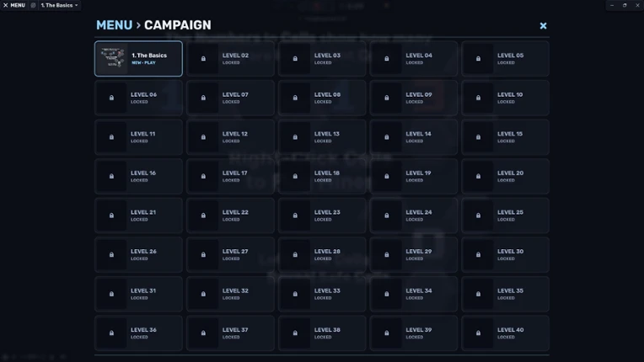This screenshot has width=644, height=362.
Task: Select the locked Level 21 tile
Action: click(x=138, y=216)
